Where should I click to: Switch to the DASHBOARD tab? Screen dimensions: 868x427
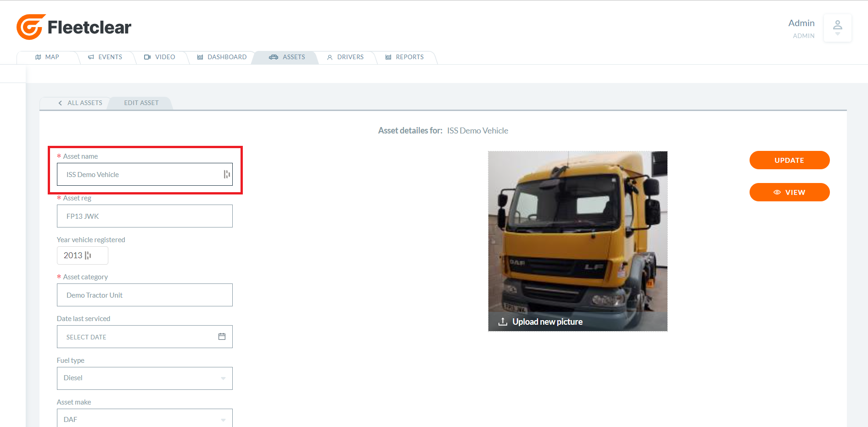(x=222, y=57)
